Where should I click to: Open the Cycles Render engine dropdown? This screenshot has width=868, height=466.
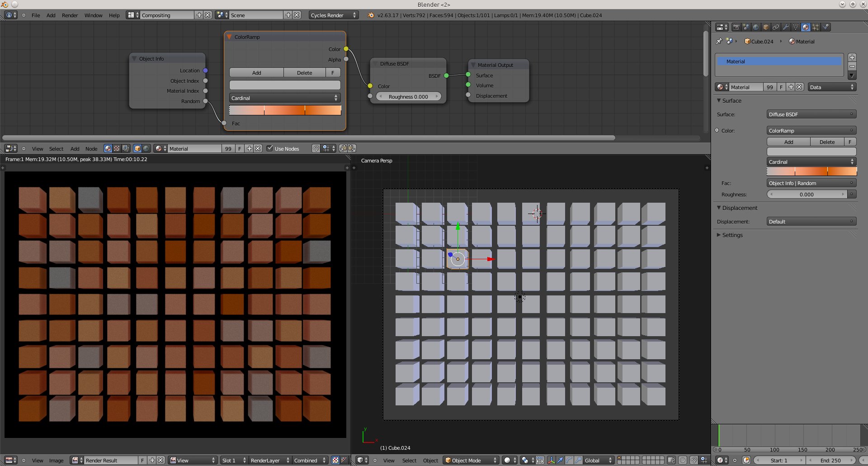click(x=333, y=15)
